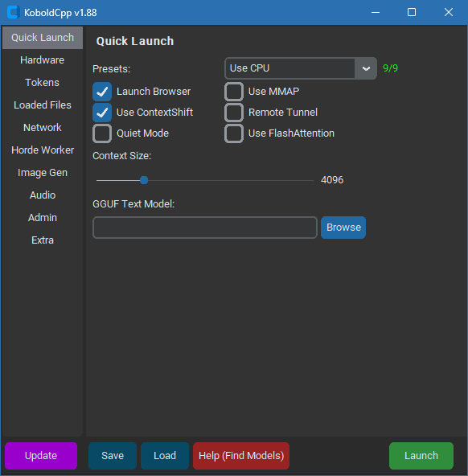Image resolution: width=468 pixels, height=476 pixels.
Task: Select the Image Gen tab
Action: click(43, 173)
